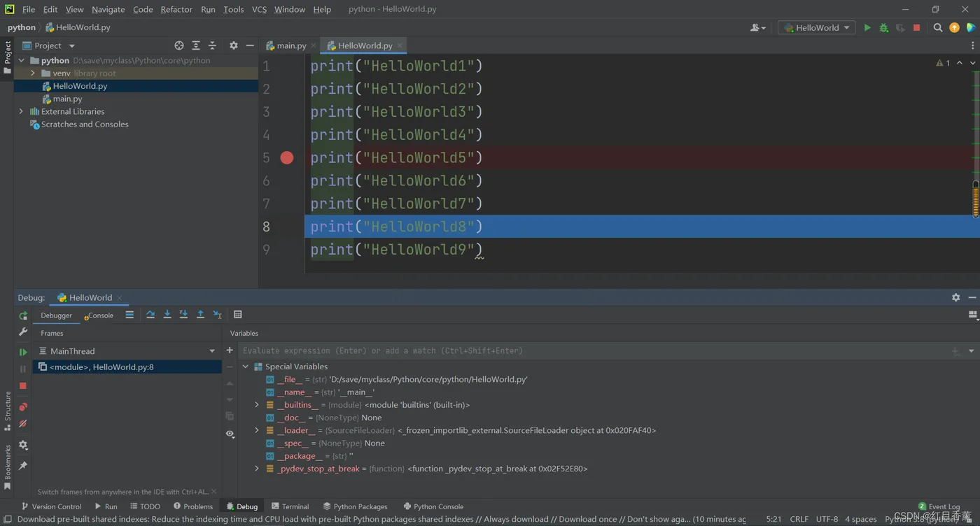Open Python Console tool window

433,506
